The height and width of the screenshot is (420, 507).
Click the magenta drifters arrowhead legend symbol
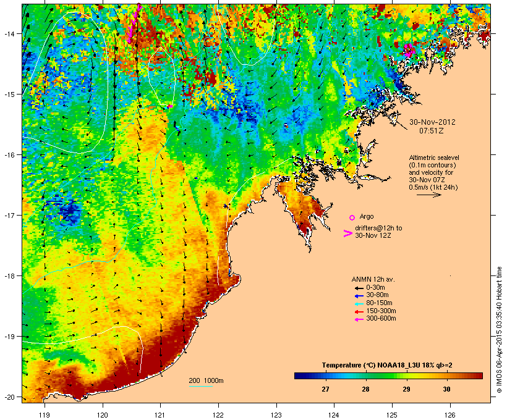point(348,233)
